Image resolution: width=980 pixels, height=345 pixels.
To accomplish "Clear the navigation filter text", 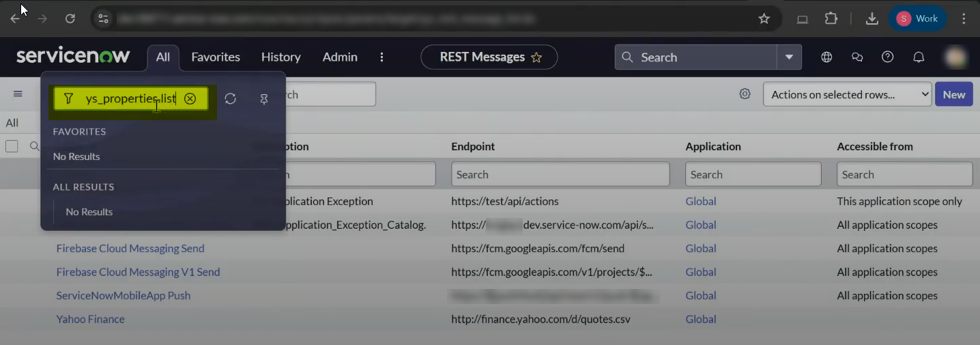I will pos(190,98).
